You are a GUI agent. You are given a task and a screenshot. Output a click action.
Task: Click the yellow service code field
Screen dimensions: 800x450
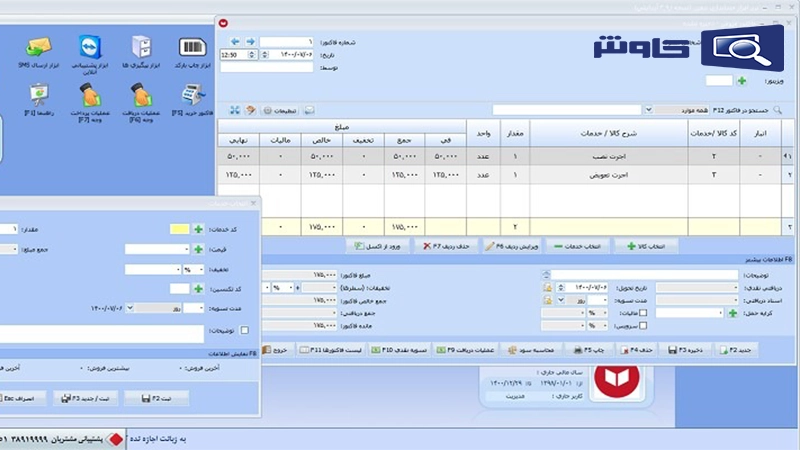pyautogui.click(x=180, y=229)
